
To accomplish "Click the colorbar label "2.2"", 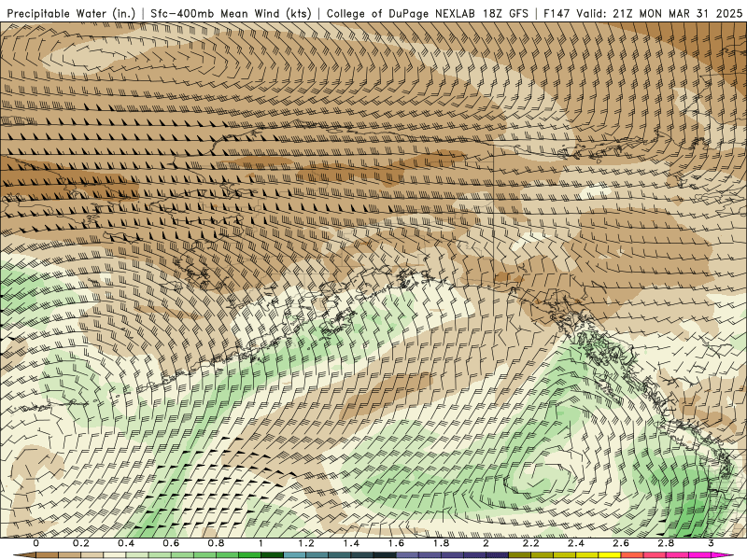I will tap(530, 543).
